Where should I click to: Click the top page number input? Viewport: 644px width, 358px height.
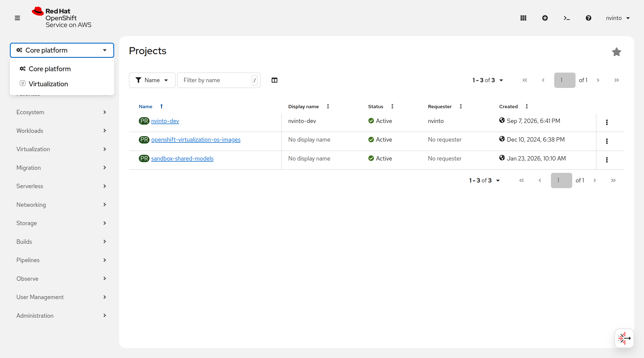565,80
